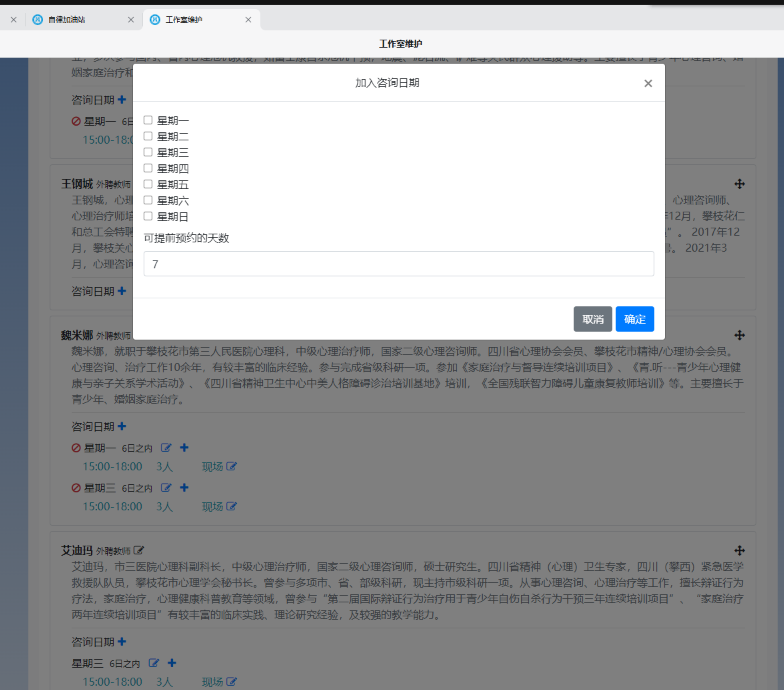This screenshot has height=690, width=784.
Task: Add 咨询日期 plus icon for 王钢城
Action: [122, 291]
